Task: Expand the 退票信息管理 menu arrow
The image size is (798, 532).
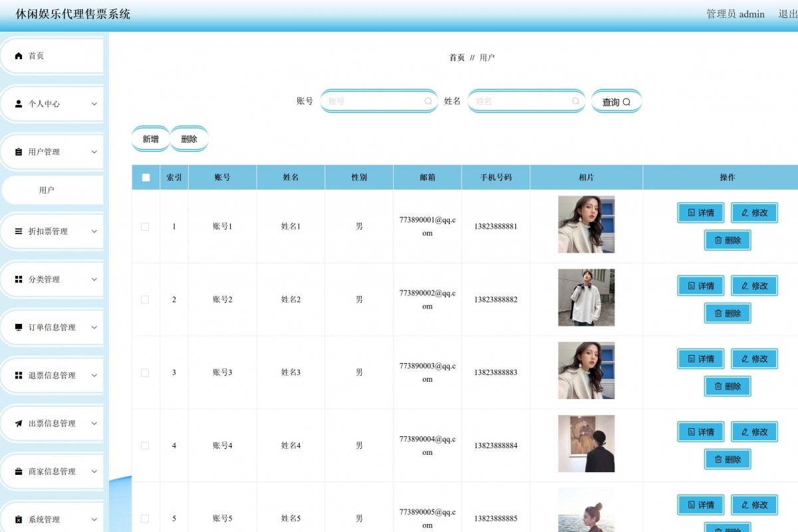Action: point(94,376)
